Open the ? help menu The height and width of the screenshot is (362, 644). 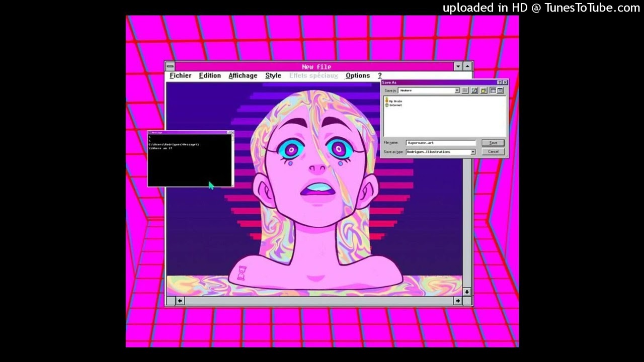tap(380, 75)
